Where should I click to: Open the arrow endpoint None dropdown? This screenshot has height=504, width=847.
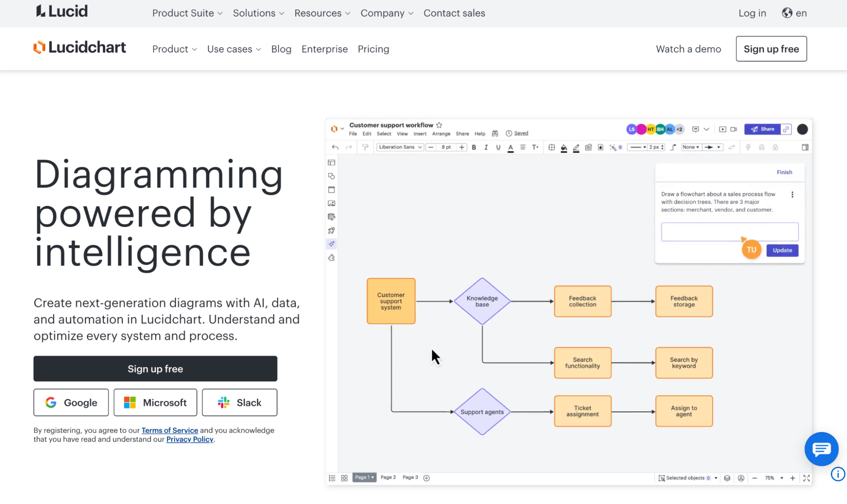coord(691,147)
